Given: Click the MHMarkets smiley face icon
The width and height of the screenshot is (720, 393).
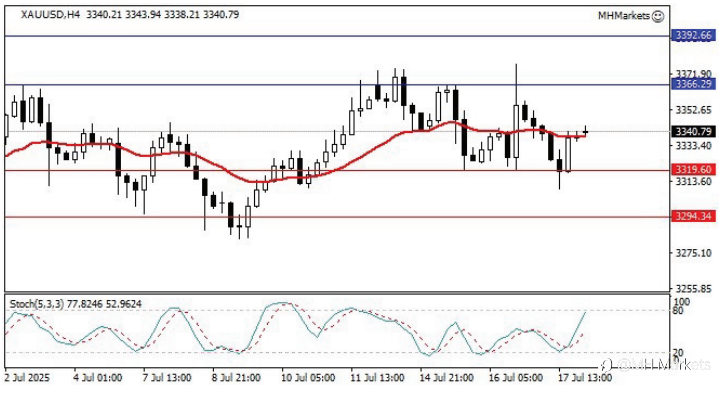Looking at the screenshot, I should [x=658, y=16].
